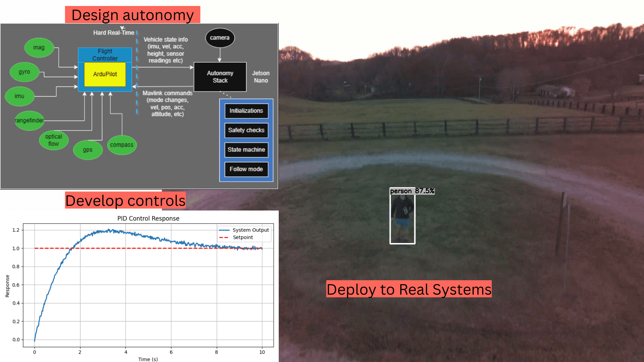Click the System Output legend entry
Viewport: 644px width, 362px height.
click(250, 230)
